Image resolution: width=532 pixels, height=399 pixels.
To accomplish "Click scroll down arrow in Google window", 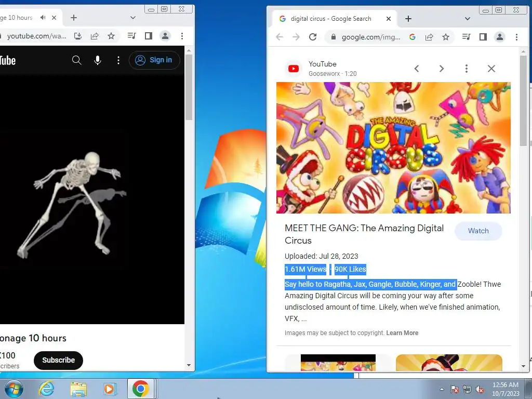I will [523, 366].
